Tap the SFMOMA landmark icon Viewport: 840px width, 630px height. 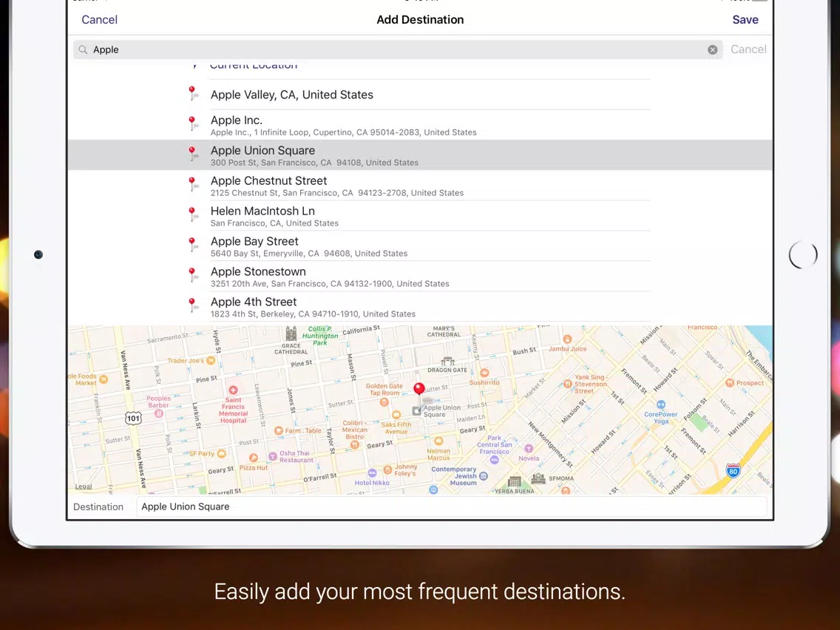tap(538, 478)
